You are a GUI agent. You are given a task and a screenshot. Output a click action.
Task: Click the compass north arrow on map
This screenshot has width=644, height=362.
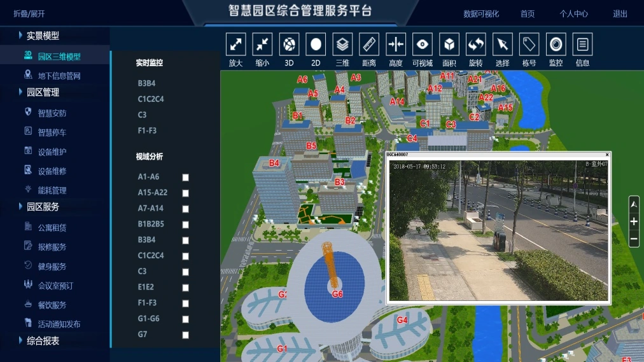634,204
